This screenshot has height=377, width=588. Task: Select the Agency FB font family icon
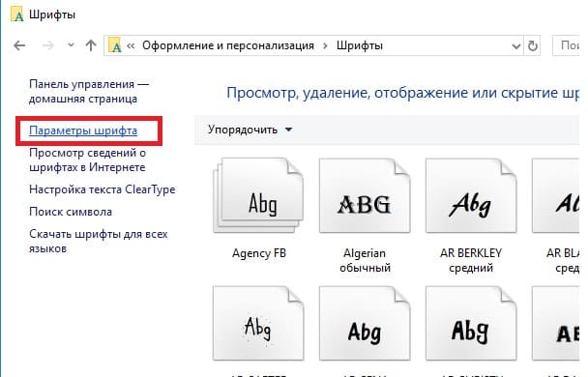pos(258,195)
